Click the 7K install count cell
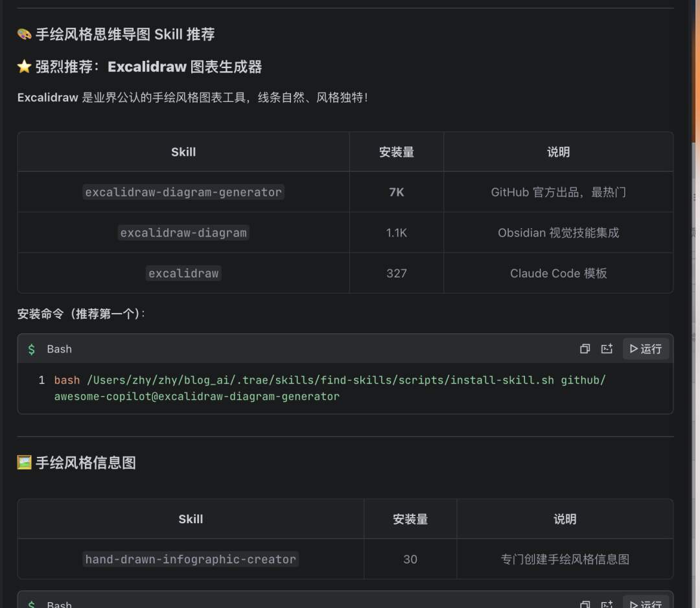700x608 pixels. pos(397,192)
